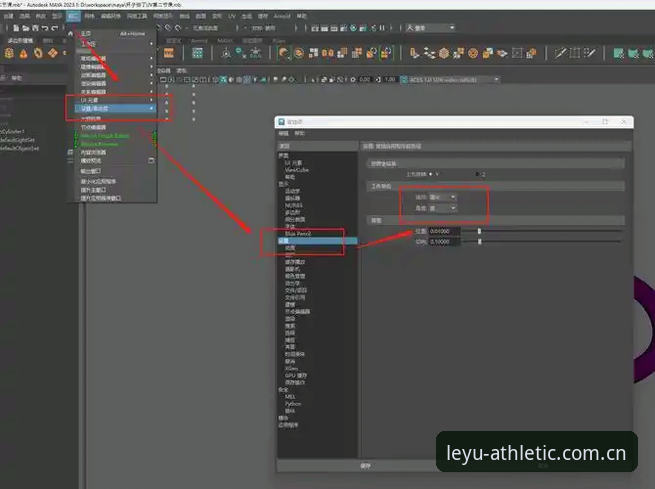Click the home icon beside the menu

pos(71,33)
